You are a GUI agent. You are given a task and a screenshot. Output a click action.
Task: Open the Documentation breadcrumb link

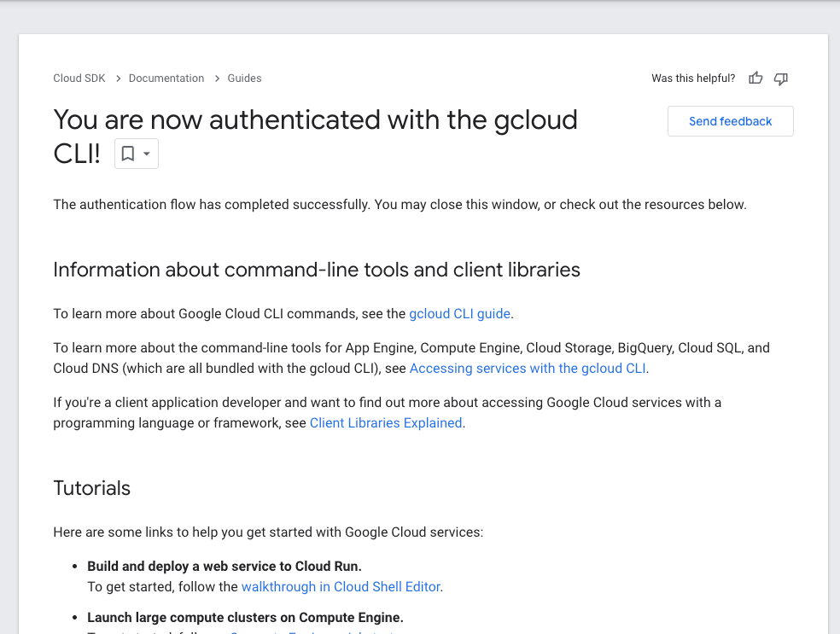coord(166,79)
